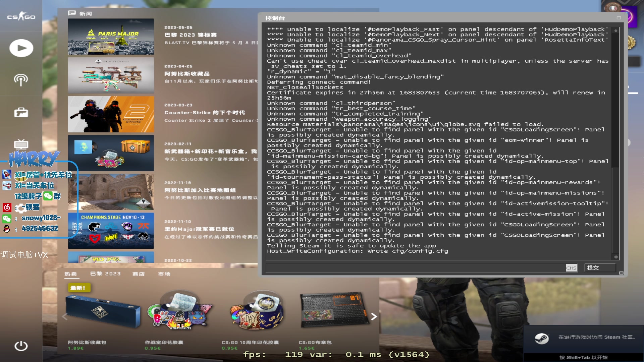Click the console scroll-up arrow

616,31
